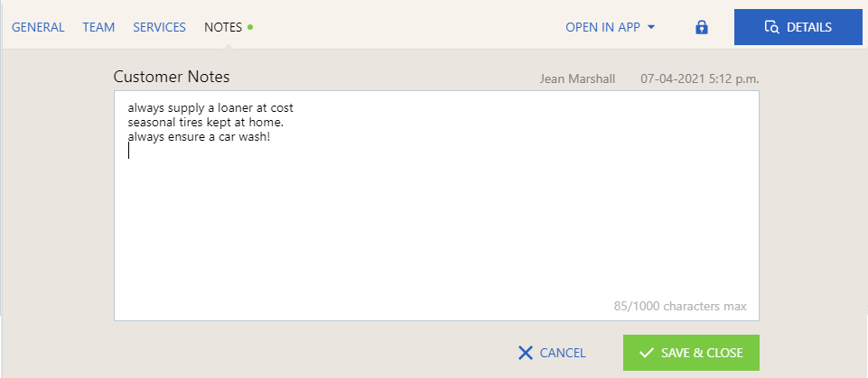
Task: Click the "always ensure a car wash!" line
Action: [x=199, y=136]
